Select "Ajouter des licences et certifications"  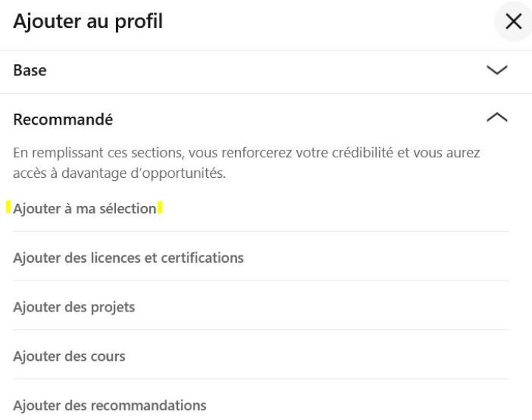pos(129,258)
